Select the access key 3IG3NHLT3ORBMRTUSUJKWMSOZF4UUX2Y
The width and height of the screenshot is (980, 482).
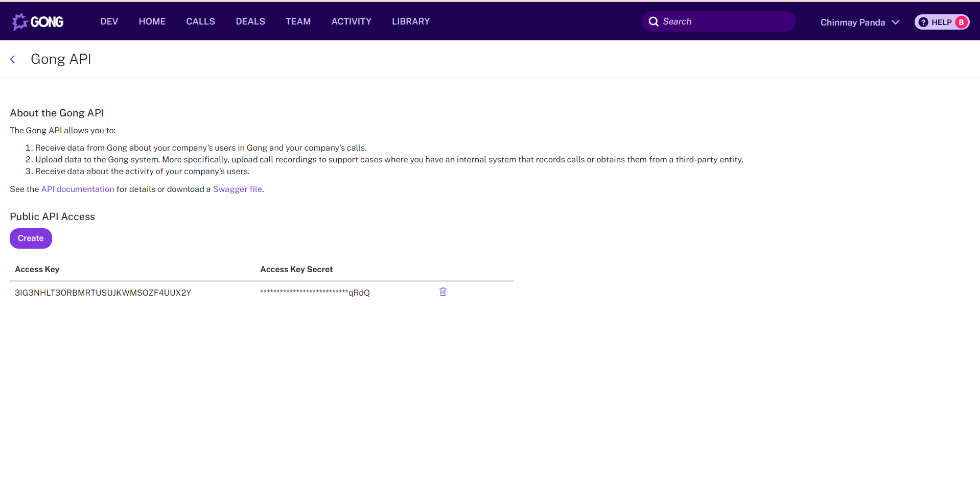click(103, 293)
